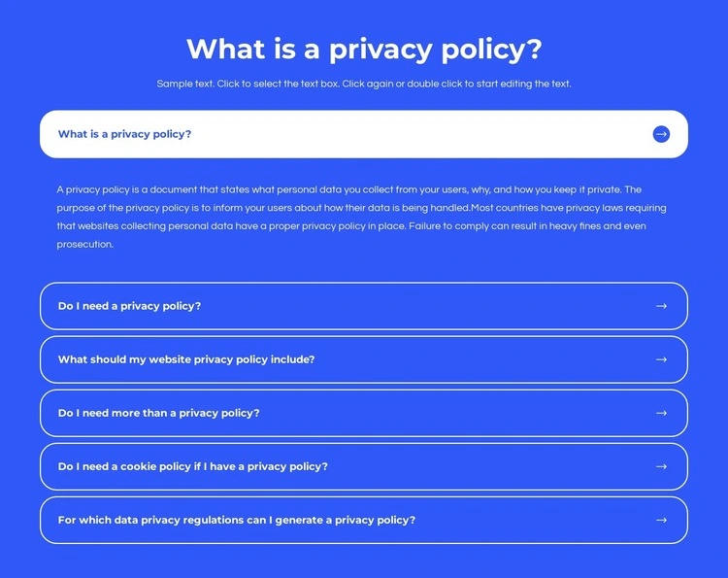
Task: Click the arrow for "more than a privacy policy"
Action: pos(661,413)
